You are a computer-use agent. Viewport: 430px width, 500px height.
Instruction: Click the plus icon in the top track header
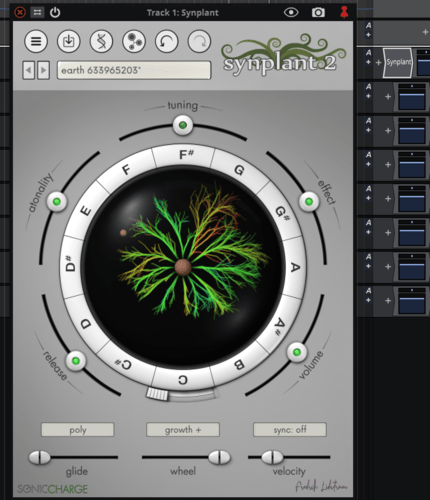[425, 32]
